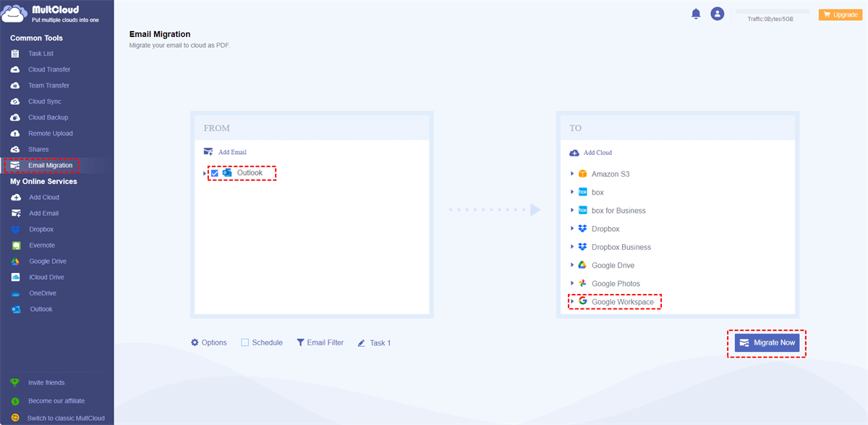Click the Shares label in sidebar
This screenshot has width=868, height=425.
click(x=39, y=149)
